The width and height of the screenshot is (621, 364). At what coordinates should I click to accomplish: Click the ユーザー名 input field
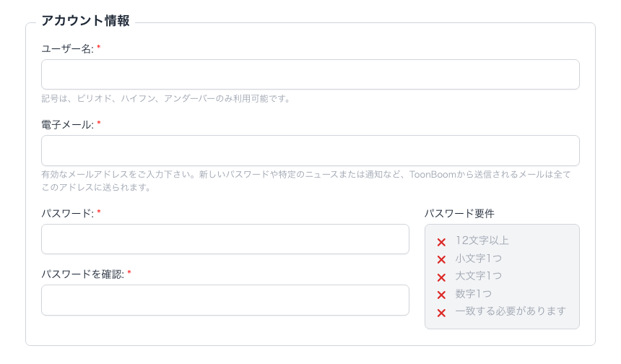(310, 74)
